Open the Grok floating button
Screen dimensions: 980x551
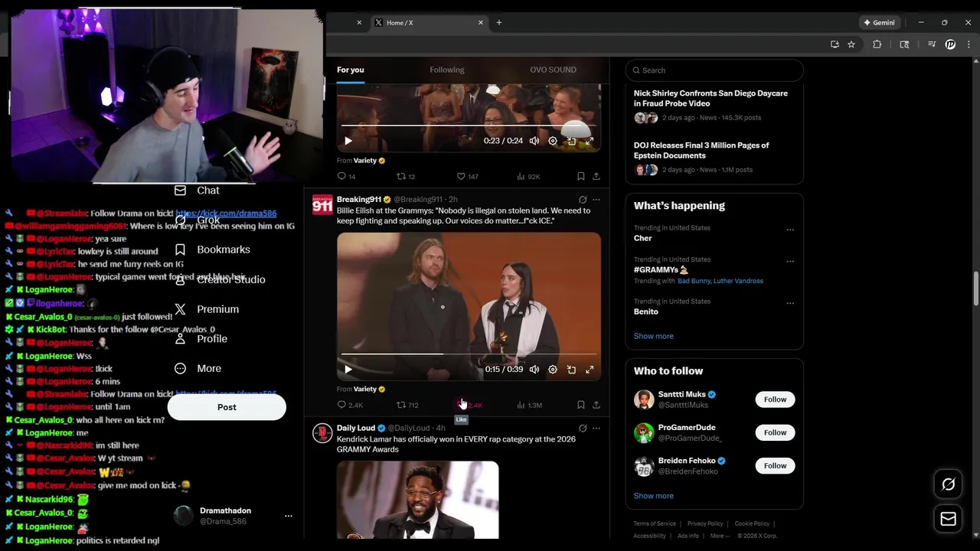(x=949, y=484)
